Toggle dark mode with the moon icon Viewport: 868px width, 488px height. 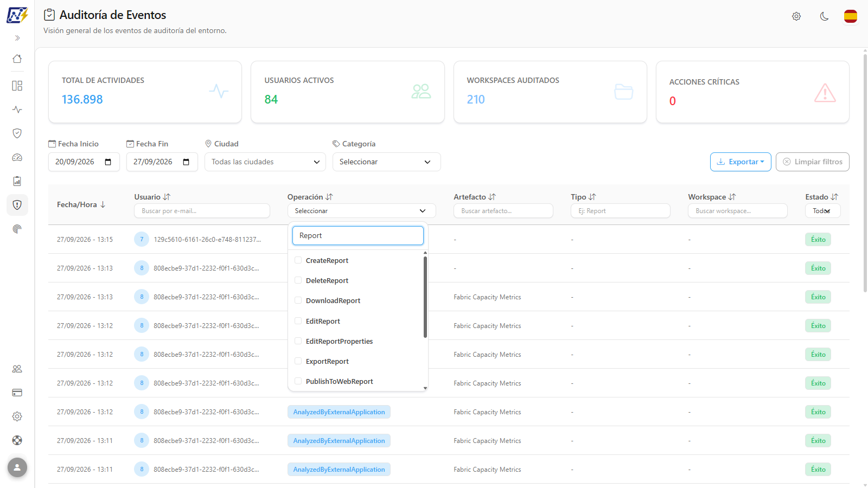[x=824, y=16]
